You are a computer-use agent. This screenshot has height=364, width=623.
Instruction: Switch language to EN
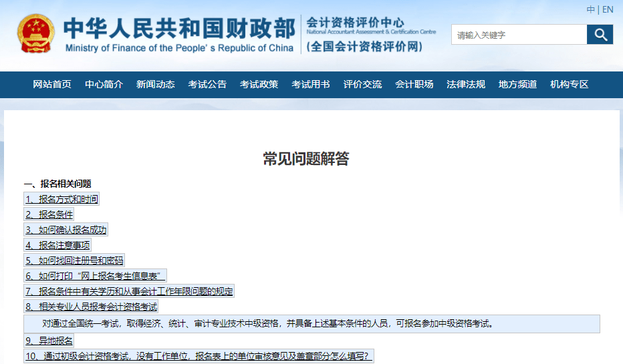click(x=608, y=9)
